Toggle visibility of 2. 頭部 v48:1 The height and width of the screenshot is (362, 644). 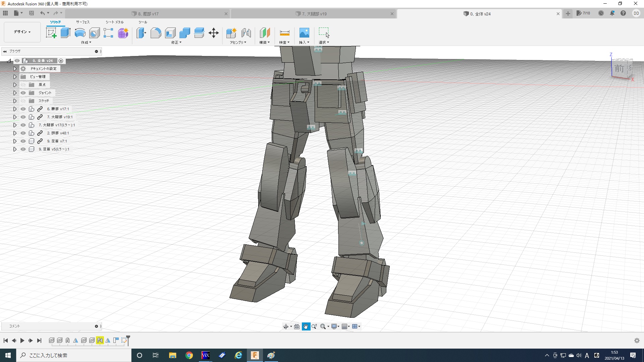click(x=23, y=133)
